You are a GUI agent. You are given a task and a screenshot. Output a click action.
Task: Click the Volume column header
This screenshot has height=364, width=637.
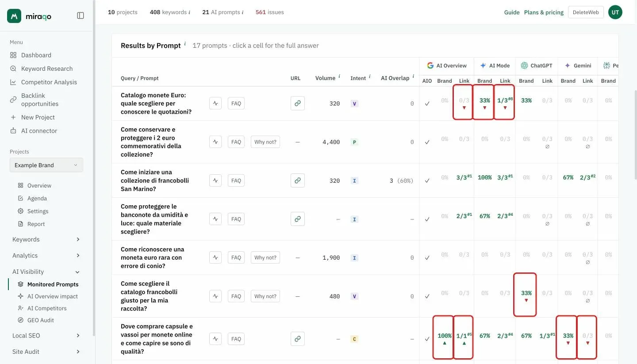pos(325,78)
